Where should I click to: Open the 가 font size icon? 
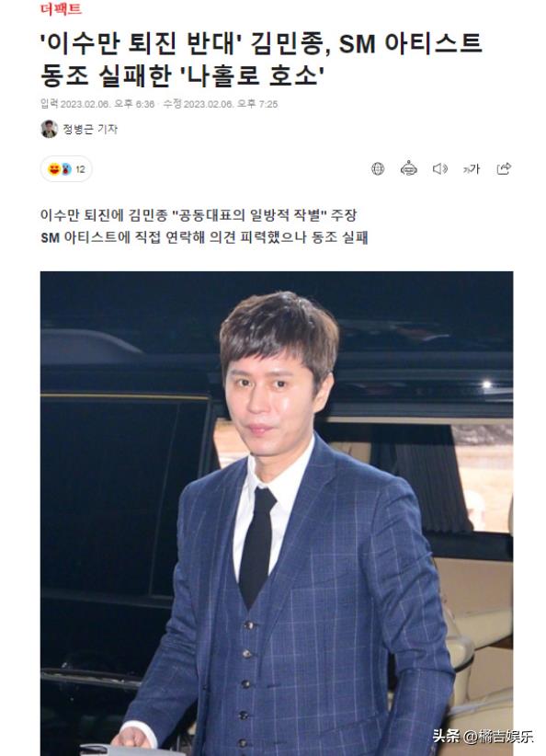472,168
